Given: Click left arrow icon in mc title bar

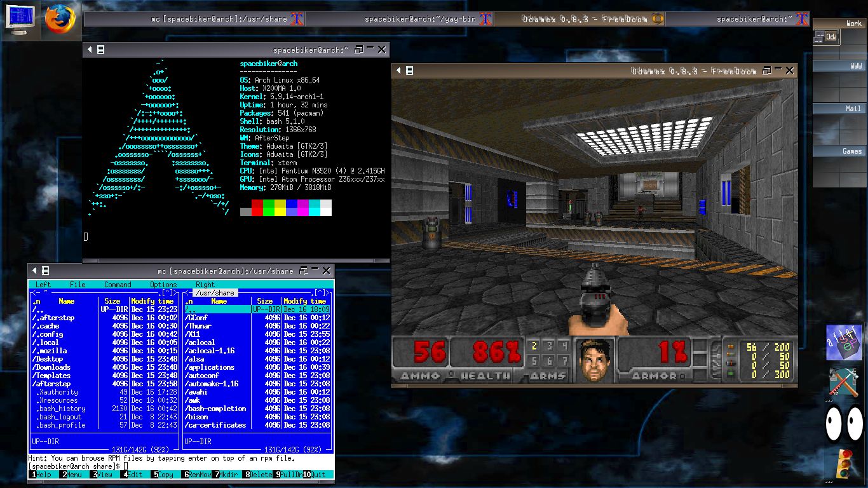Looking at the screenshot, I should [35, 271].
